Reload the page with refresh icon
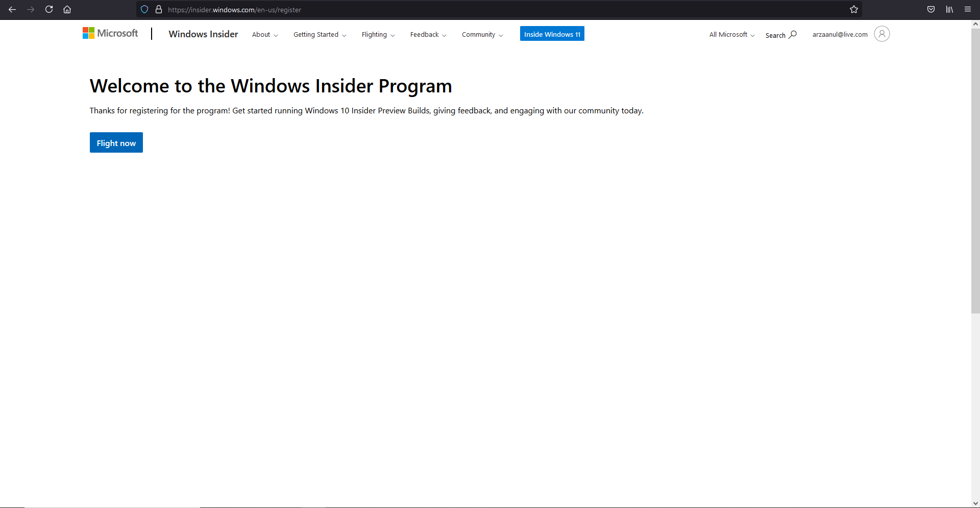The height and width of the screenshot is (508, 980). coord(49,10)
